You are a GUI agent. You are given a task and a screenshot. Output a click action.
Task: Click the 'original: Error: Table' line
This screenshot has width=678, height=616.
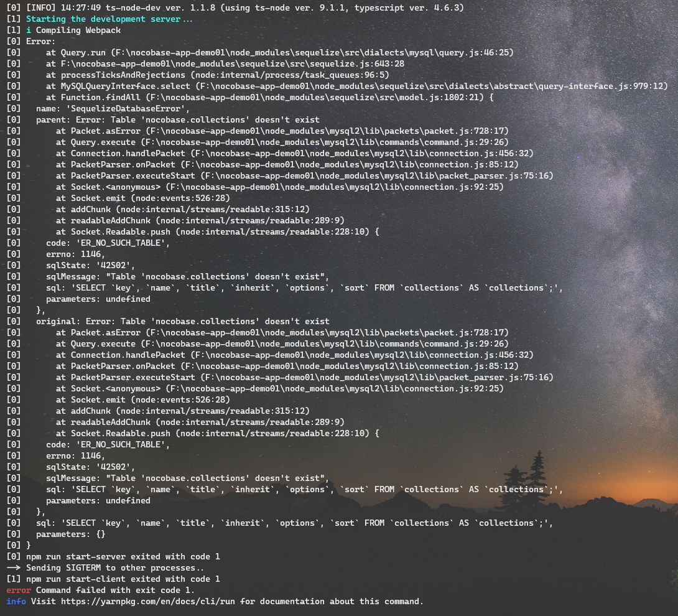click(182, 322)
